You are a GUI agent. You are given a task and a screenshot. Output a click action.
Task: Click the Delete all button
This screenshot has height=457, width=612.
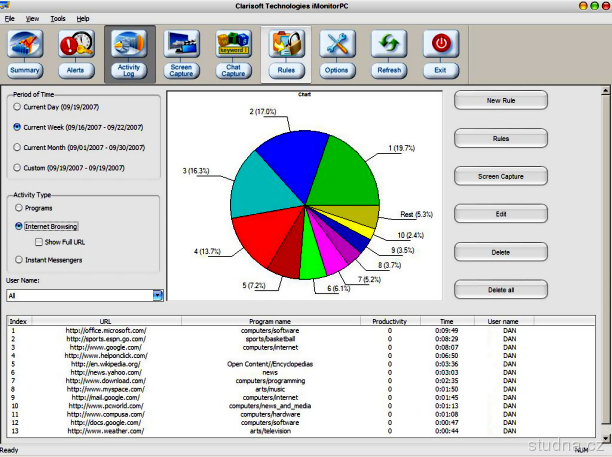point(501,289)
